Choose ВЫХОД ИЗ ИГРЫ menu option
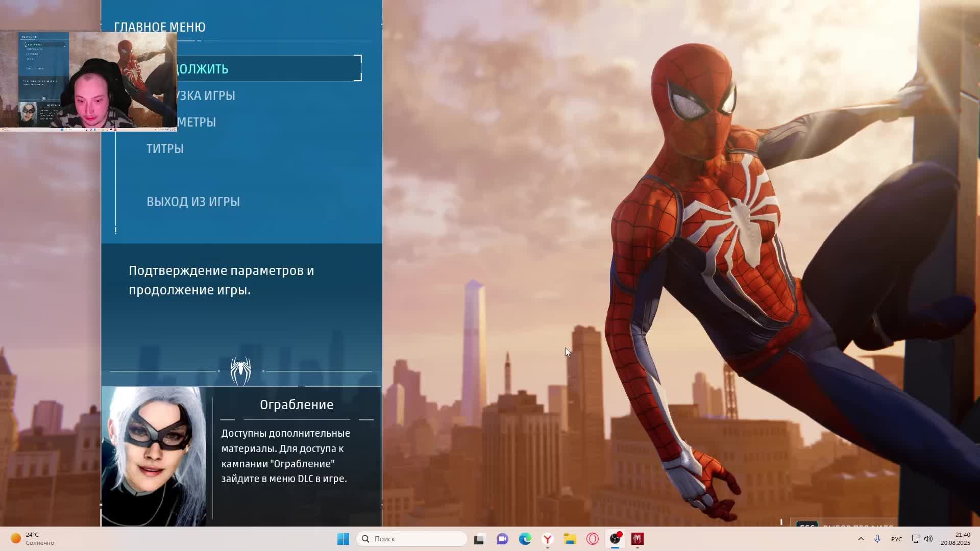Screen dimensions: 980x551 (193, 202)
